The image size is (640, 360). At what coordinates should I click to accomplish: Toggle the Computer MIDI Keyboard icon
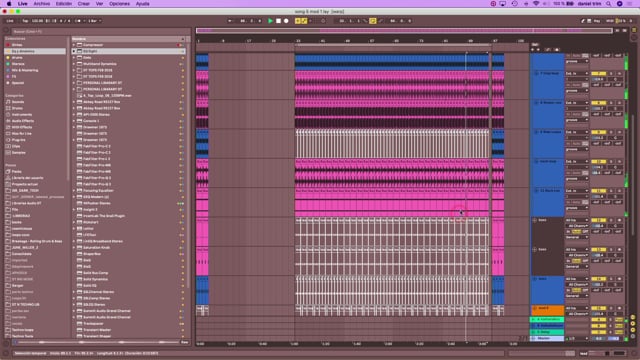[589, 21]
